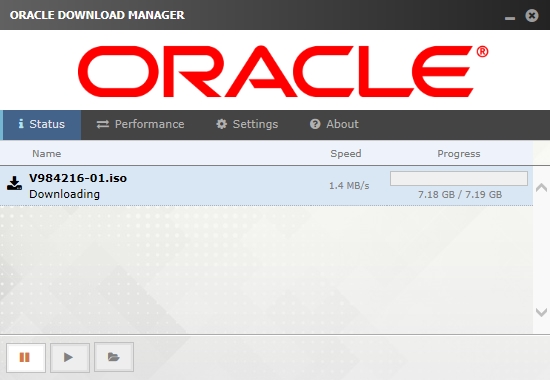This screenshot has width=550, height=380.
Task: Click the Speed column header
Action: 346,154
